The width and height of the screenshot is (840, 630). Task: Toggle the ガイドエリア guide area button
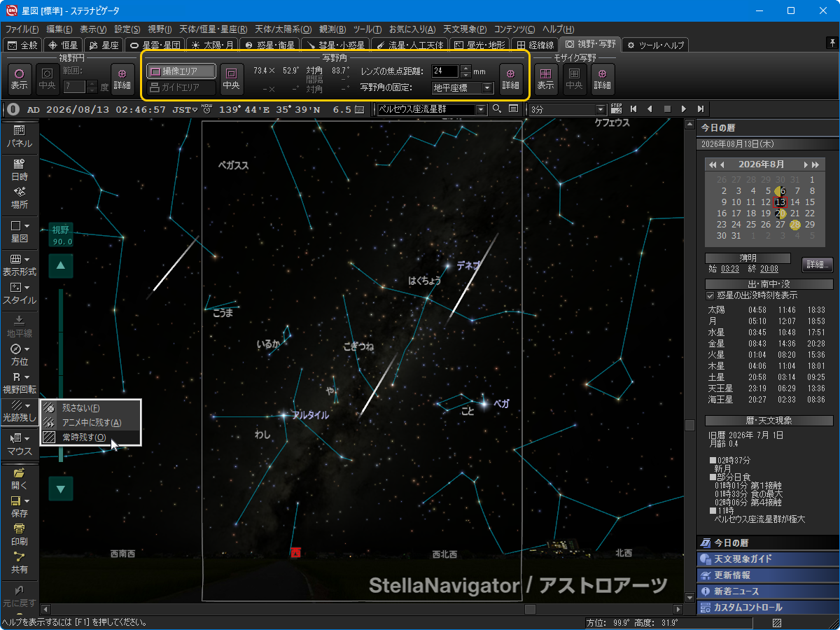181,87
